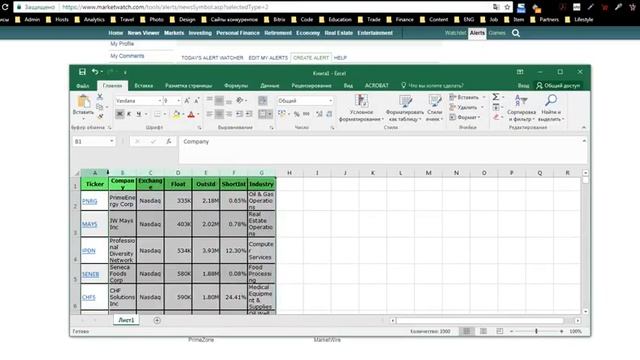Bookmark page with the browser star icon

pyautogui.click(x=507, y=7)
